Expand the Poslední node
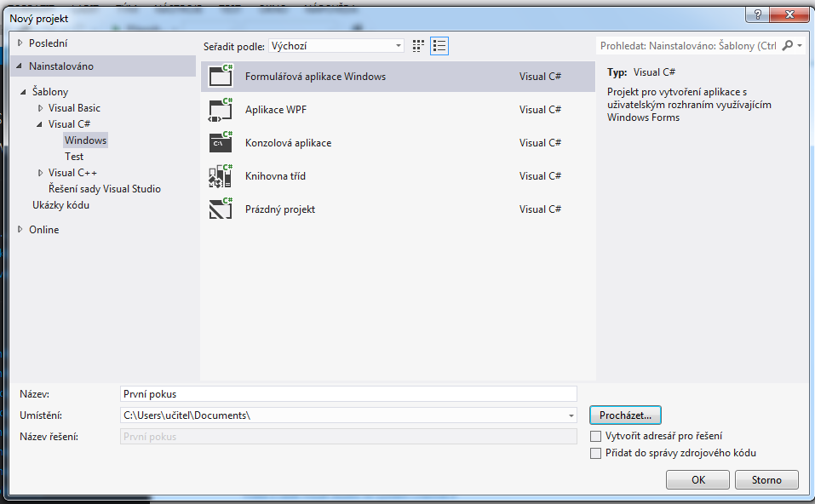The image size is (815, 504). pyautogui.click(x=20, y=43)
